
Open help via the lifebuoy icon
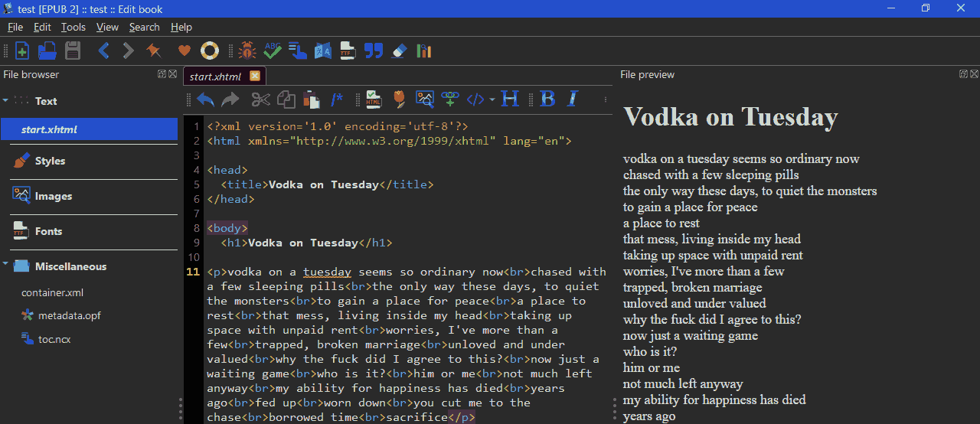coord(209,51)
